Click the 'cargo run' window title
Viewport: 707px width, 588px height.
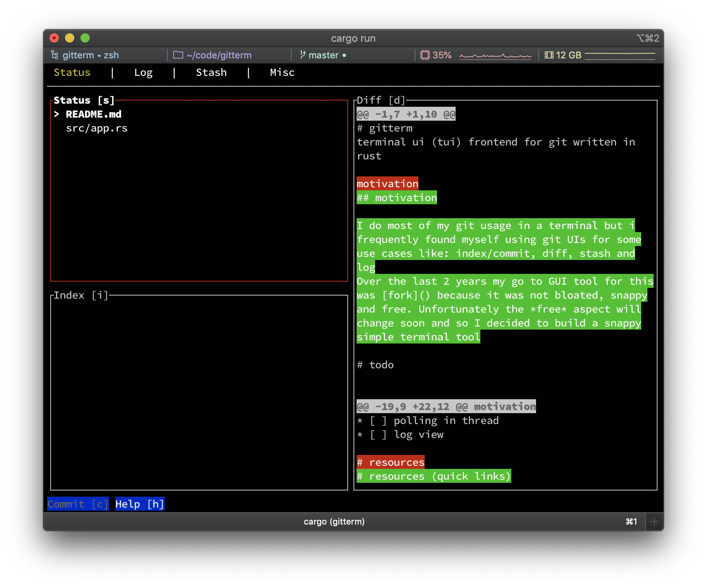(353, 38)
